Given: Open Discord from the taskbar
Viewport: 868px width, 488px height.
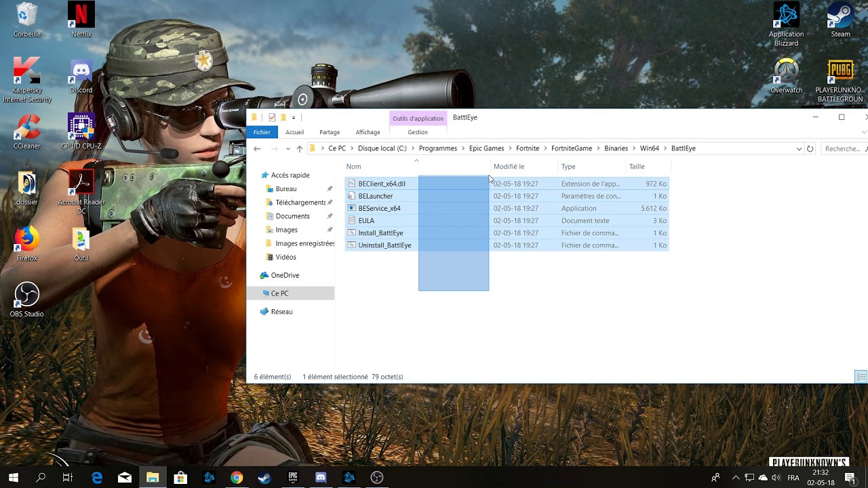Looking at the screenshot, I should [321, 478].
